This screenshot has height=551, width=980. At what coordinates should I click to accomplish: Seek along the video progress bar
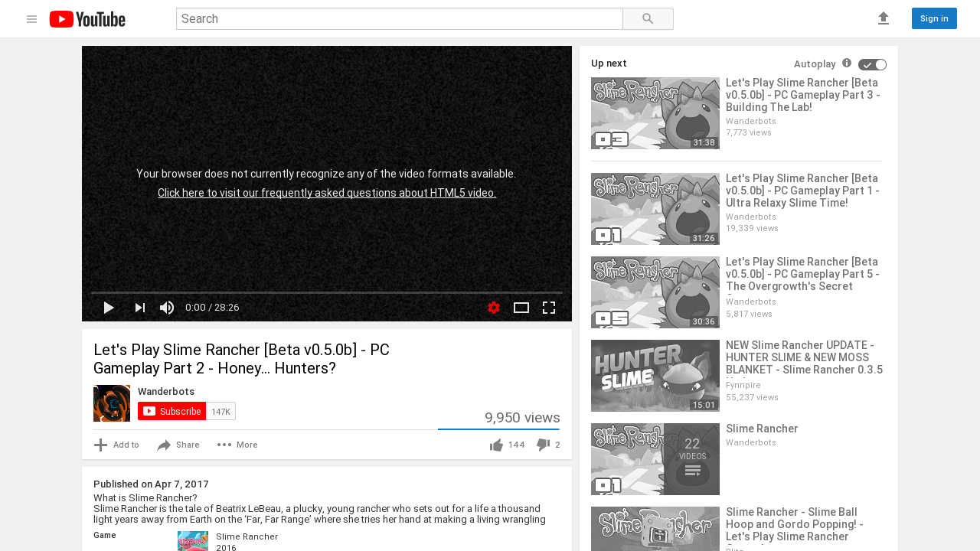327,292
